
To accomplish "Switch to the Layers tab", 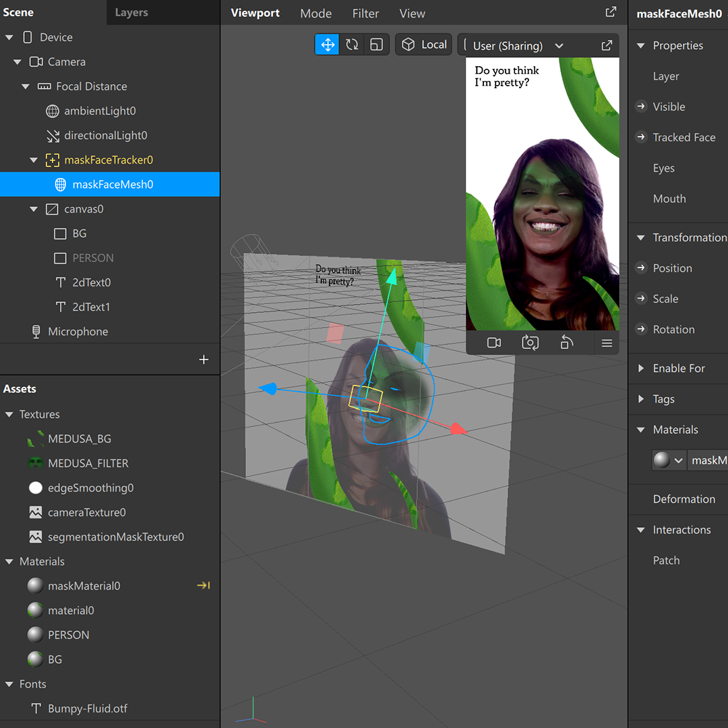I will (x=131, y=12).
